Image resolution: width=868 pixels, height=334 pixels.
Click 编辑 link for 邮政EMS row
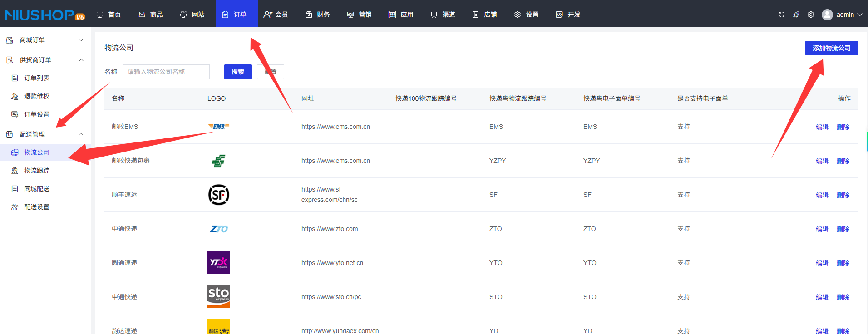click(822, 127)
